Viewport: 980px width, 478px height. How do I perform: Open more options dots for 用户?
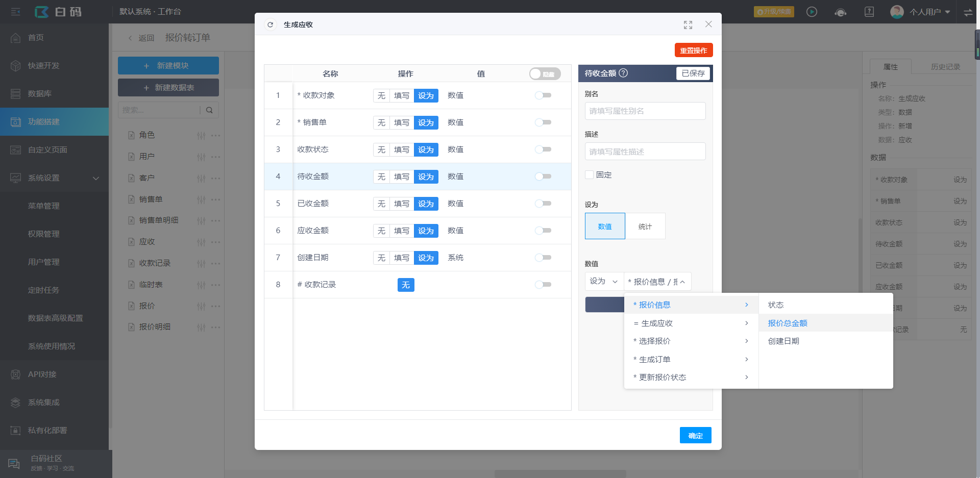coord(216,157)
